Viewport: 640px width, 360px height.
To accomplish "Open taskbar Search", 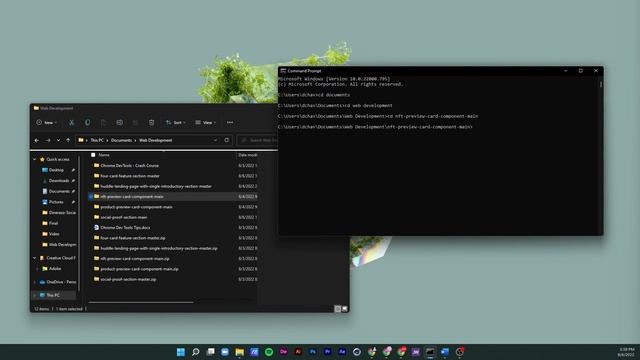I will 196,352.
